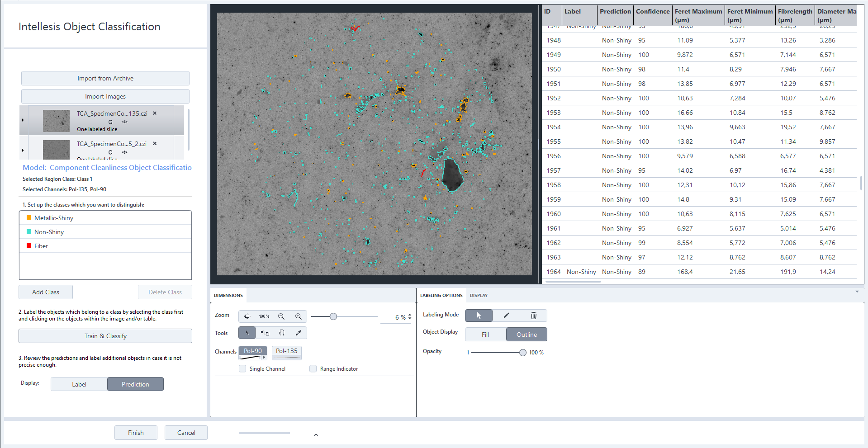
Task: Enable the Single Channel checkbox
Action: pos(242,368)
